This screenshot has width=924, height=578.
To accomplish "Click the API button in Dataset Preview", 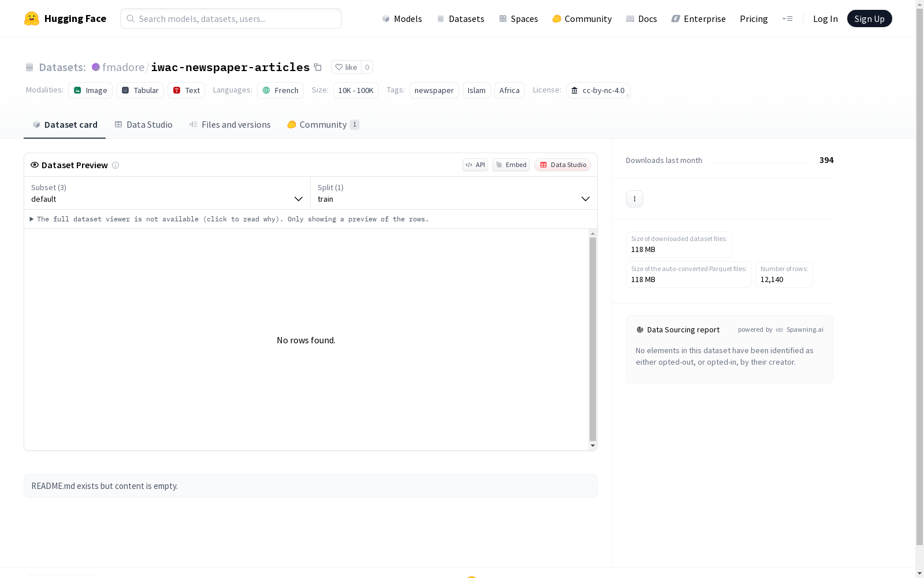I will click(x=475, y=165).
